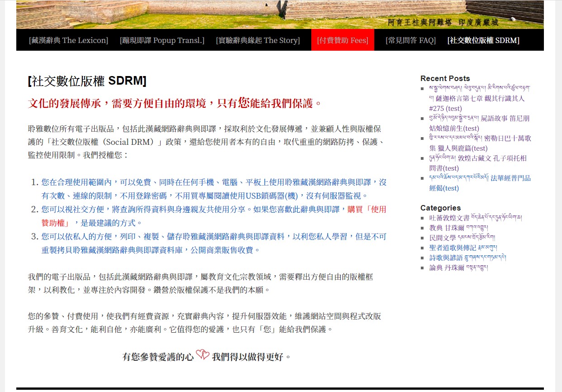The width and height of the screenshot is (562, 392).
Task: Click the double hearts icon
Action: point(203,356)
